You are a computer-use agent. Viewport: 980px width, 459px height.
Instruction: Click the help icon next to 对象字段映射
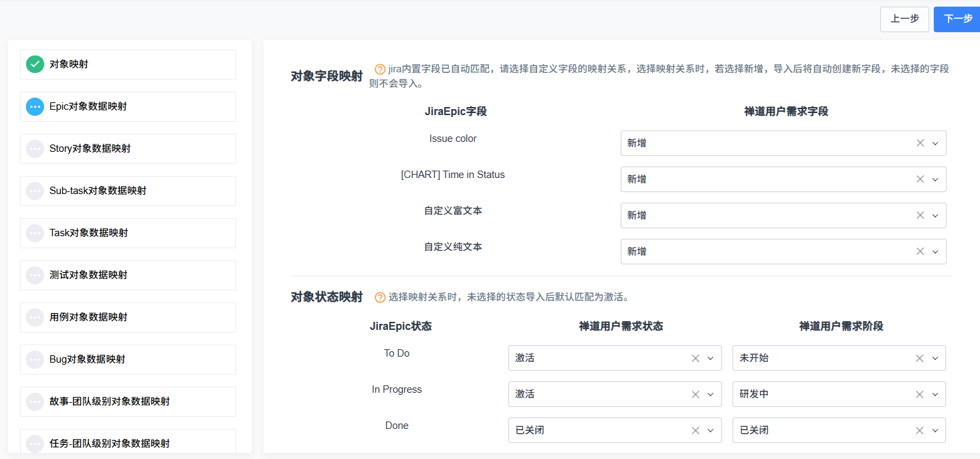coord(380,69)
